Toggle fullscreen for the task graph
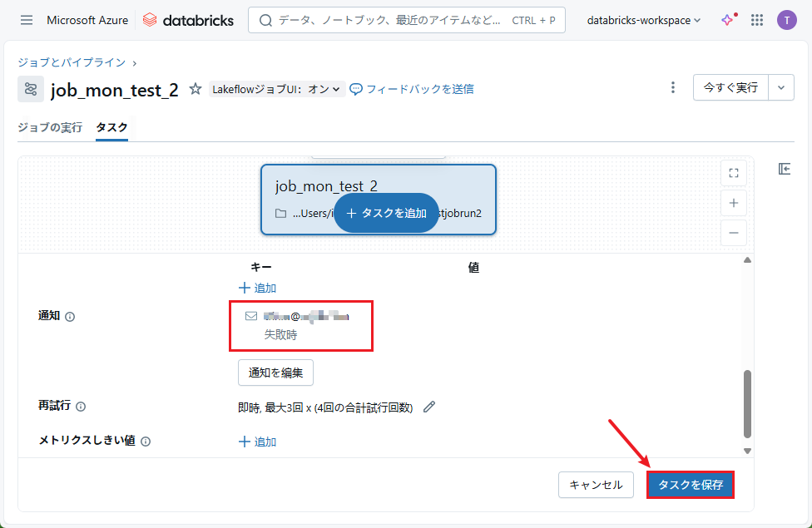This screenshot has width=812, height=528. coord(733,173)
